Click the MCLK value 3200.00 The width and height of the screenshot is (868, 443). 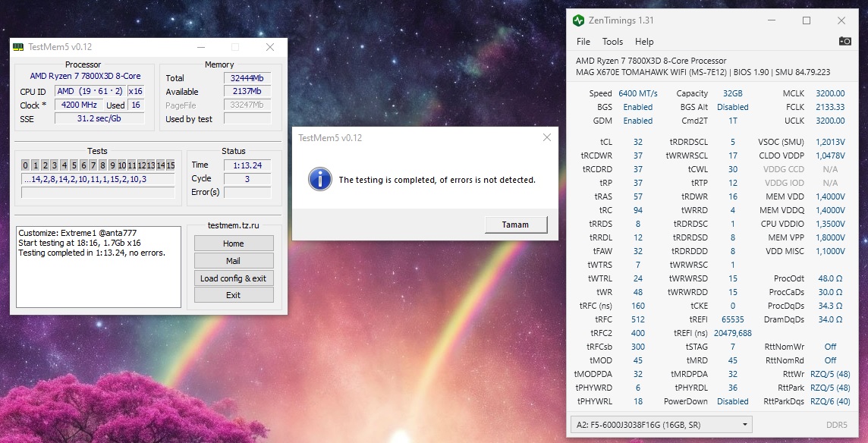click(830, 93)
